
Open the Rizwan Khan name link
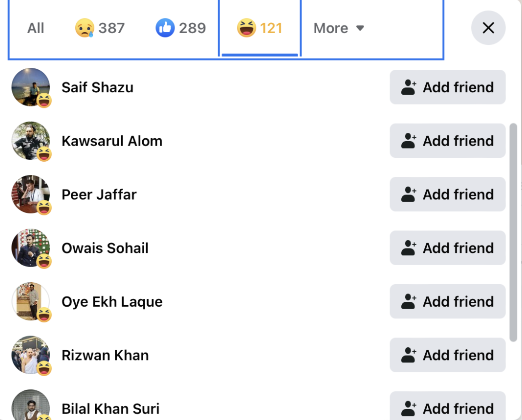click(x=105, y=355)
